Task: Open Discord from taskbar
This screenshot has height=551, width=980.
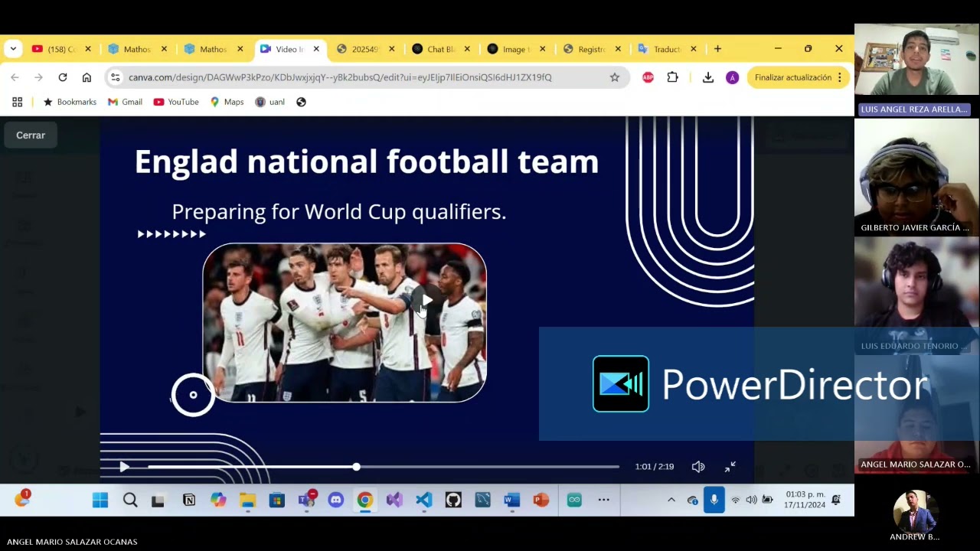Action: (335, 500)
